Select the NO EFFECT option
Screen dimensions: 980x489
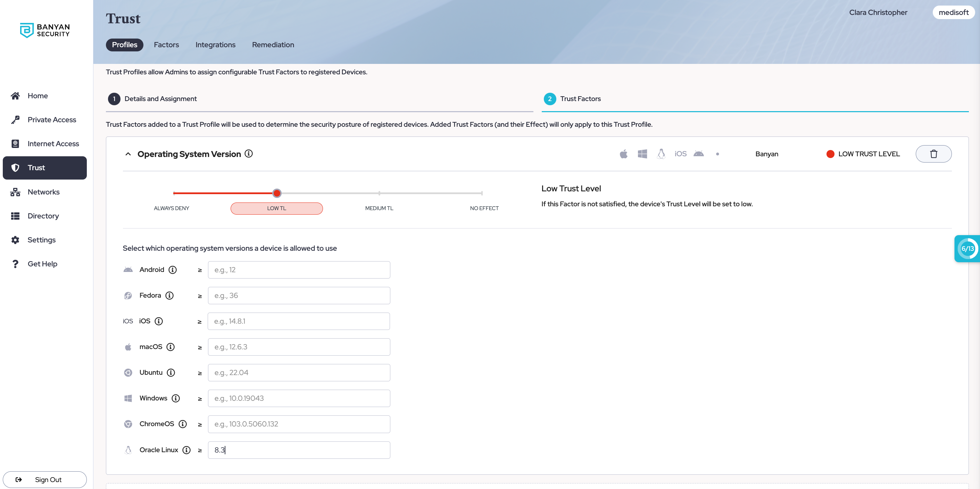tap(484, 208)
